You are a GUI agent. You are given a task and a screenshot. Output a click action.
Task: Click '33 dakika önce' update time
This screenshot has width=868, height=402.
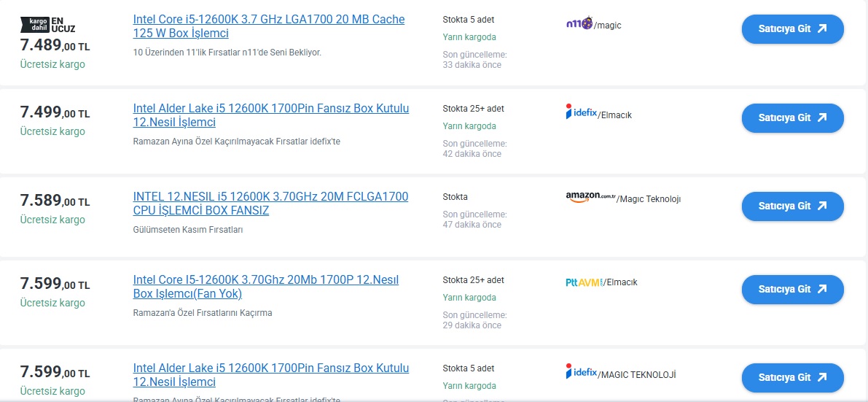click(x=472, y=65)
